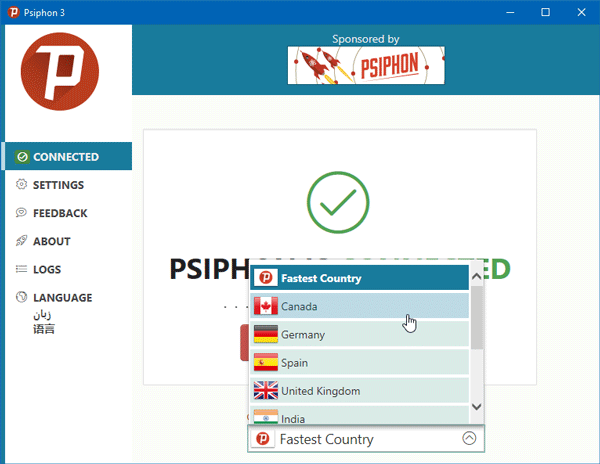Click the Spain flag icon
600x464 pixels.
pos(266,362)
